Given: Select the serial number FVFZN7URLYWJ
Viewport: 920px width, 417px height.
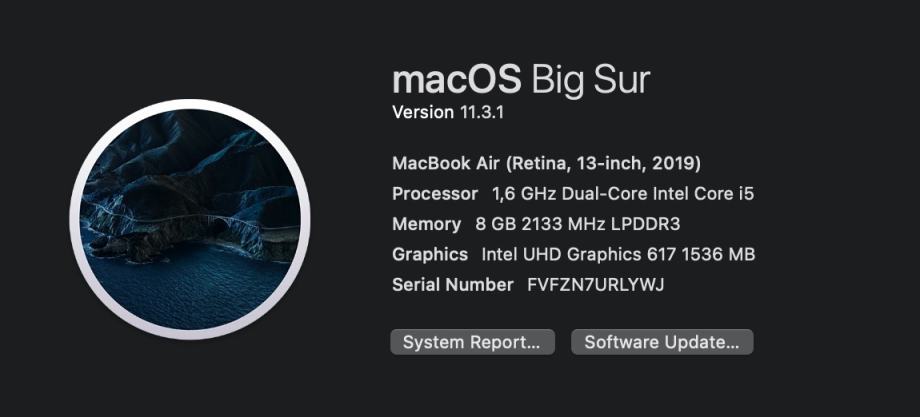Looking at the screenshot, I should pyautogui.click(x=596, y=285).
